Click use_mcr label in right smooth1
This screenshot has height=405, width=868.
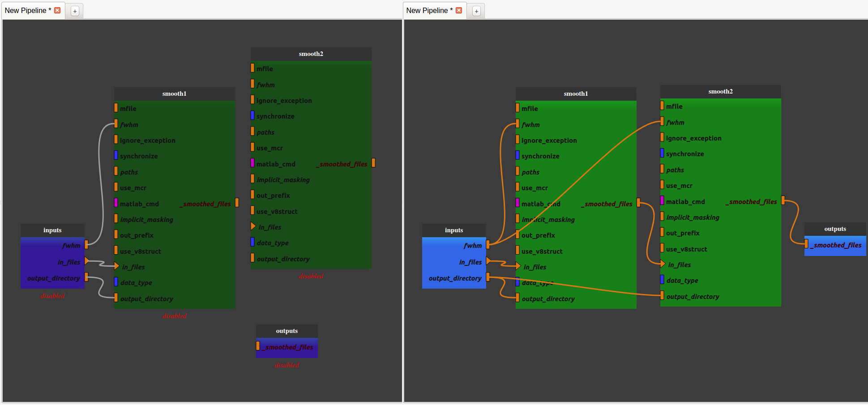pos(534,188)
